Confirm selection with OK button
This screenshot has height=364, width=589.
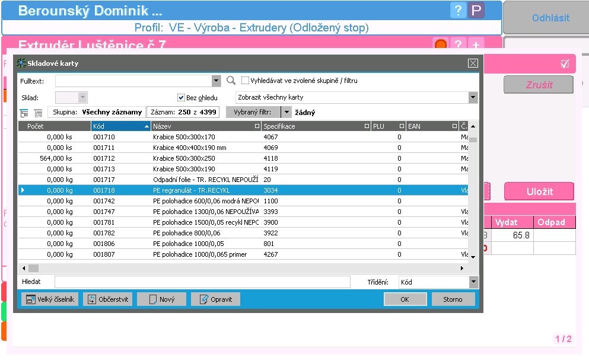pos(405,299)
